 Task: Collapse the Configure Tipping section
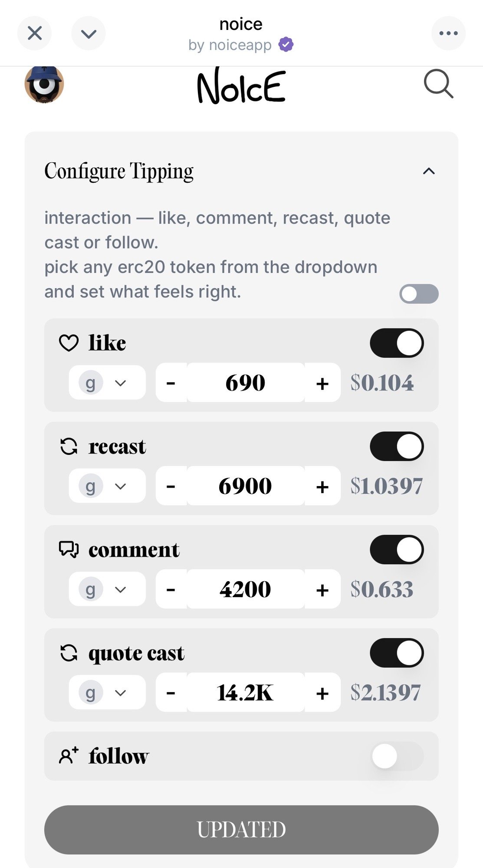428,171
